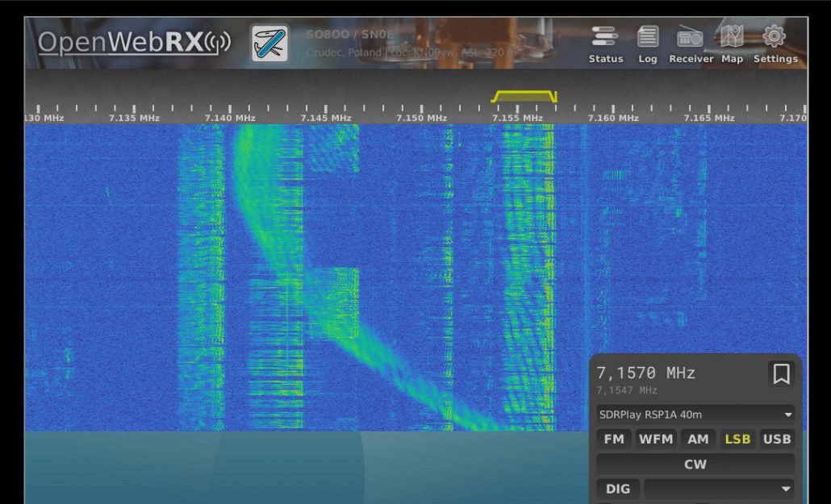
Task: Open the Log panel icon
Action: (647, 44)
